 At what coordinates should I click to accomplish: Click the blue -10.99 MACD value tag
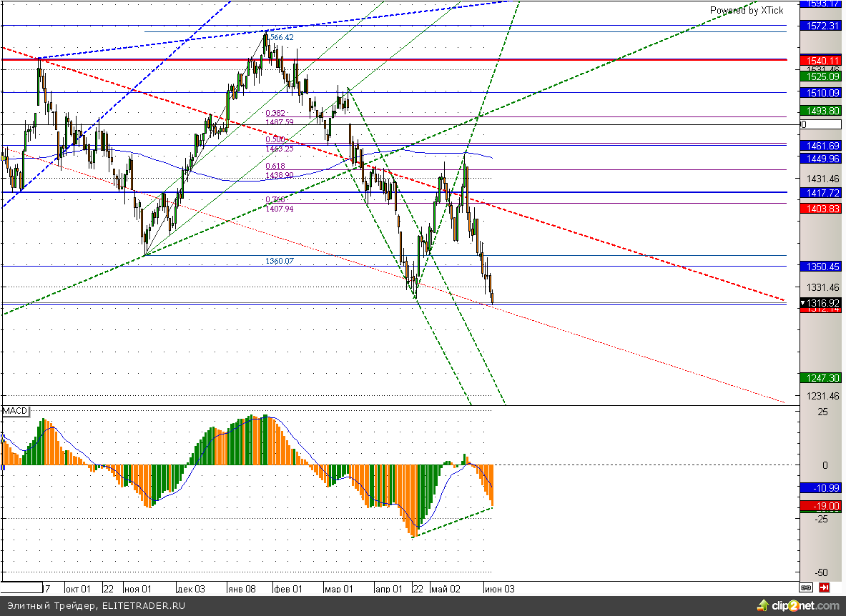[x=822, y=487]
